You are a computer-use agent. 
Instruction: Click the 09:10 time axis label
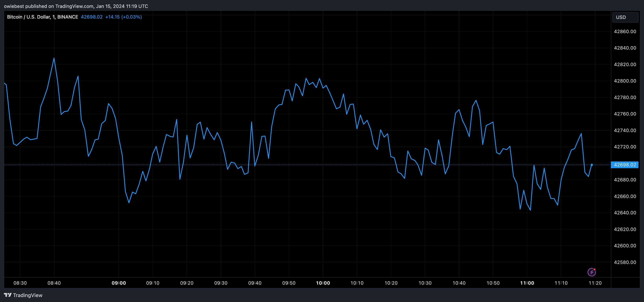(153, 283)
